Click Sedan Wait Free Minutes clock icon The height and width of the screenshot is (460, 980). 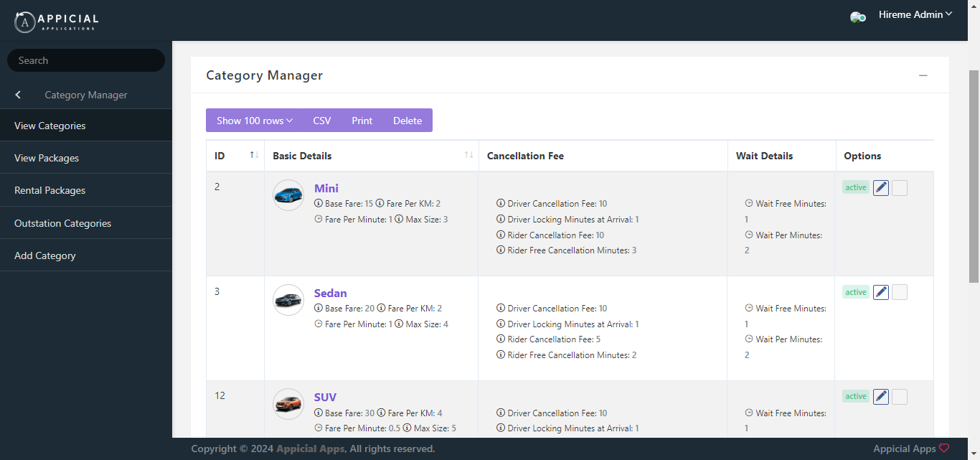(749, 309)
